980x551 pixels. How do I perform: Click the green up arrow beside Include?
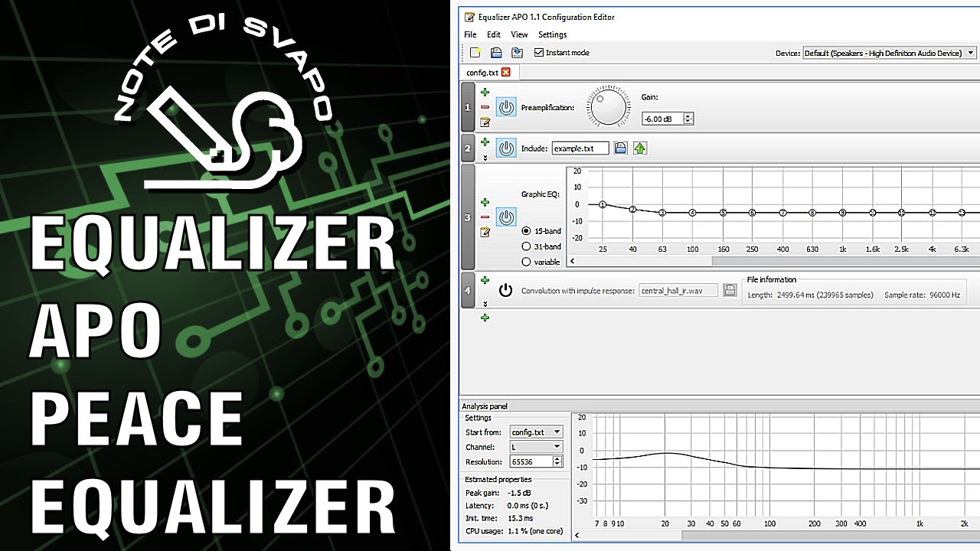coord(640,148)
